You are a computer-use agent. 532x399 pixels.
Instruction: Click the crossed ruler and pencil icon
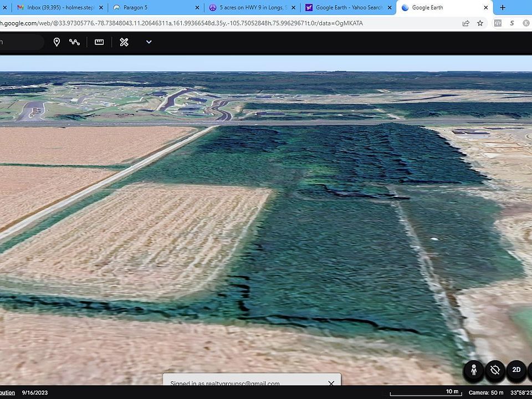pyautogui.click(x=124, y=42)
